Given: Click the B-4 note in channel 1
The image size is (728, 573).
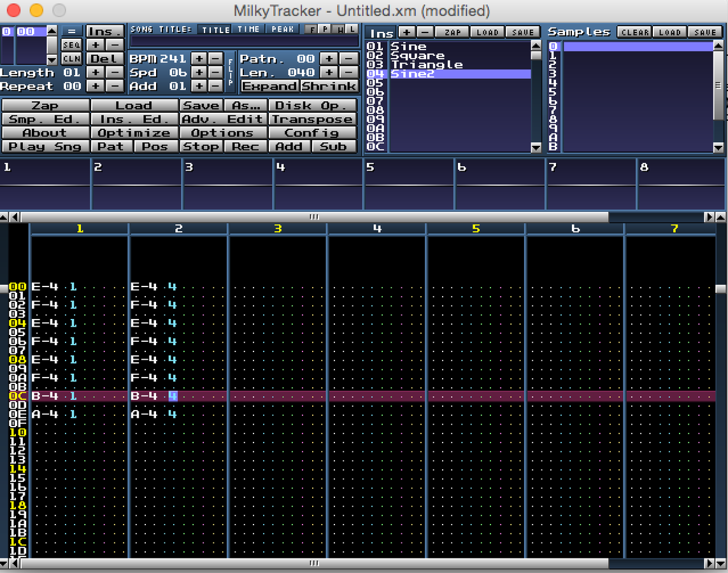Looking at the screenshot, I should click(45, 396).
